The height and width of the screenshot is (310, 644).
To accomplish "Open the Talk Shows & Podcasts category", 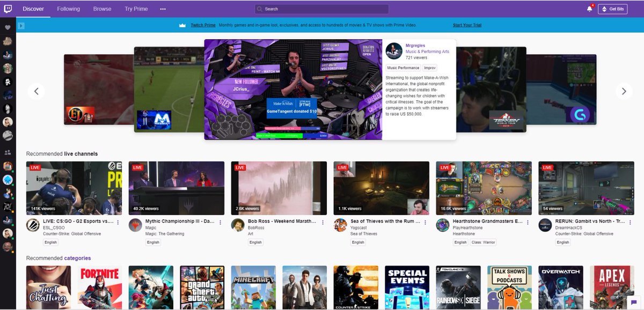I will (509, 287).
